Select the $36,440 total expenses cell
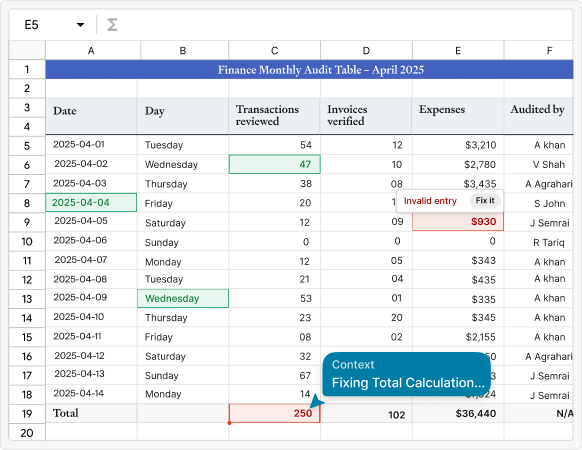This screenshot has width=582, height=450. [458, 414]
